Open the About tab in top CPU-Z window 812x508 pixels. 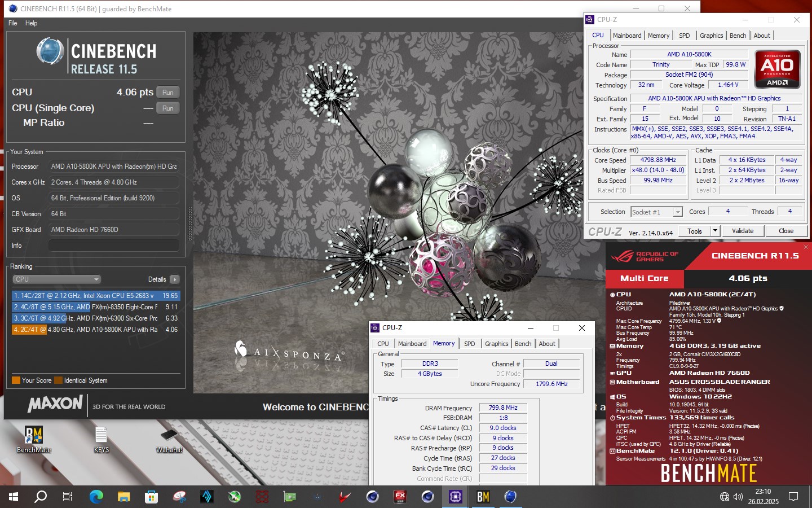point(762,36)
